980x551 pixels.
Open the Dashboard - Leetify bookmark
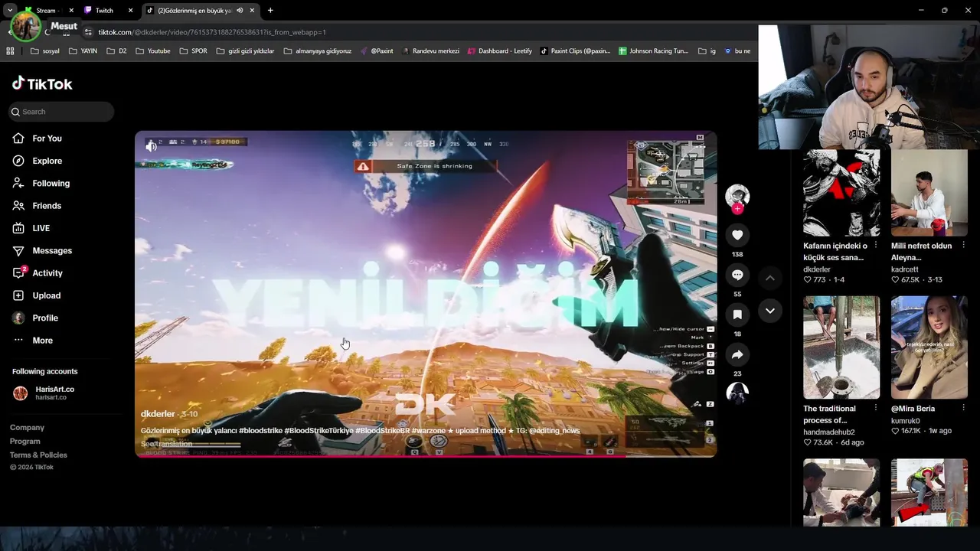(x=500, y=51)
